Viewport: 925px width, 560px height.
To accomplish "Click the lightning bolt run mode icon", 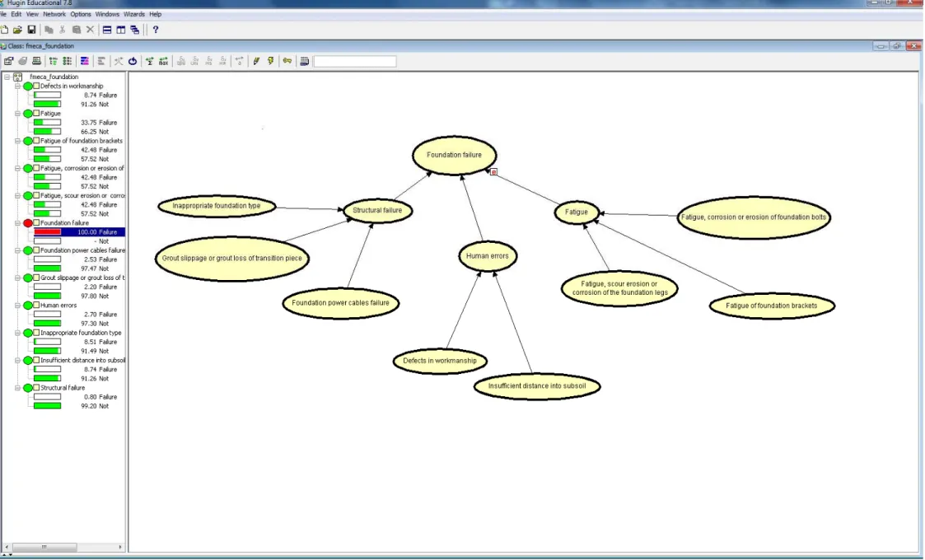I will pos(271,61).
